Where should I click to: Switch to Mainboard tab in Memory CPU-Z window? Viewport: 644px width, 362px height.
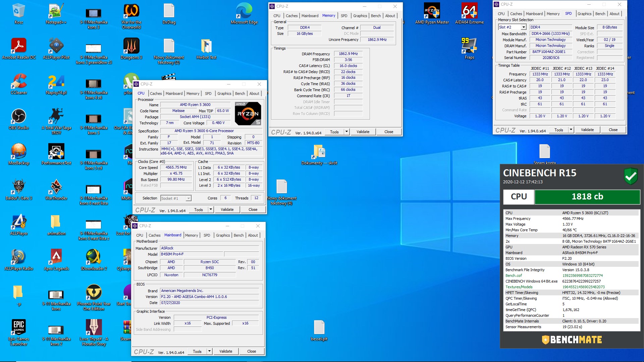pos(310,16)
